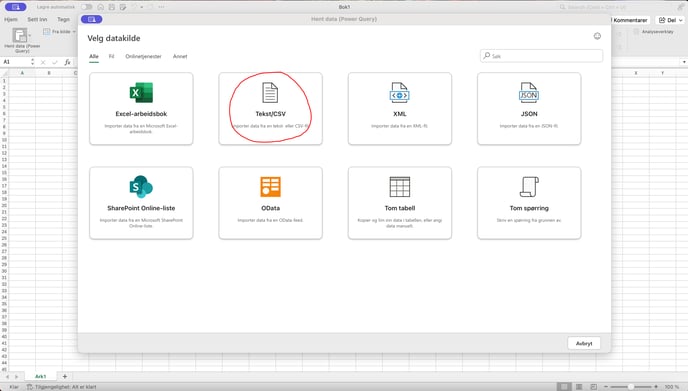The image size is (688, 391).
Task: Open the Name Box stepper arrows
Action: pos(32,62)
